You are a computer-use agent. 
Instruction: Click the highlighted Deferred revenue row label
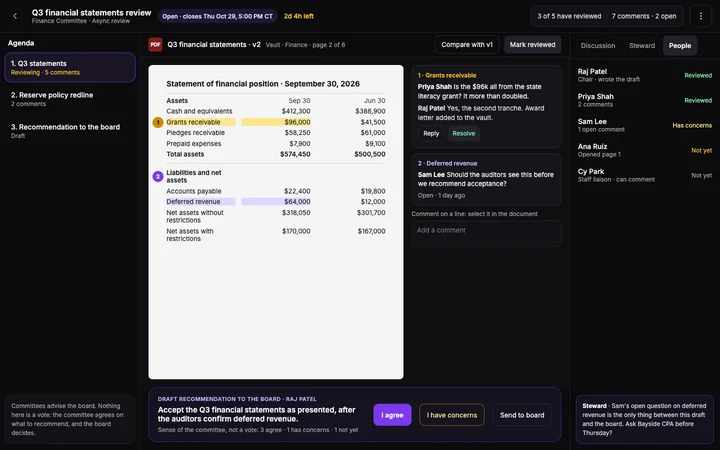[x=201, y=202]
